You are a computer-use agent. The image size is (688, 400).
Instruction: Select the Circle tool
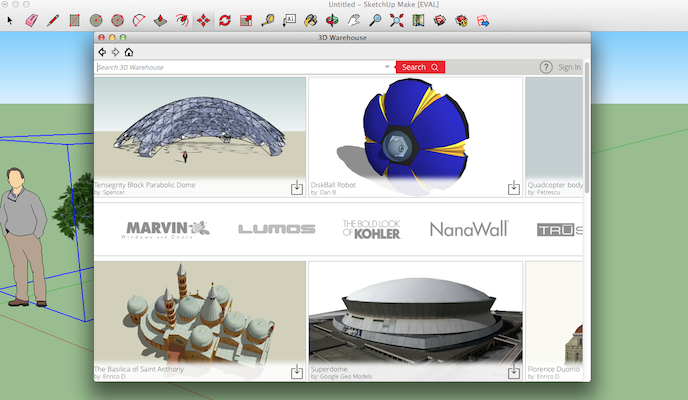point(96,20)
